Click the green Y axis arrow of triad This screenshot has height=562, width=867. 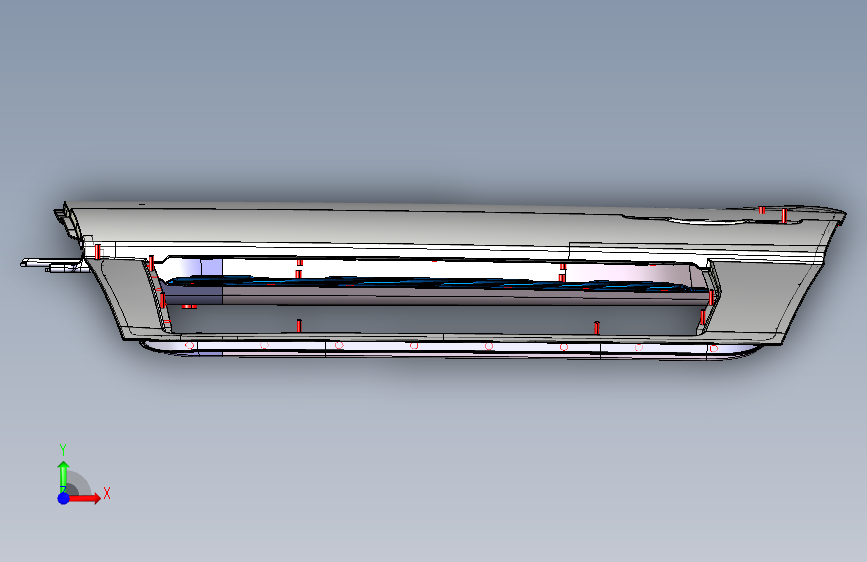64,476
